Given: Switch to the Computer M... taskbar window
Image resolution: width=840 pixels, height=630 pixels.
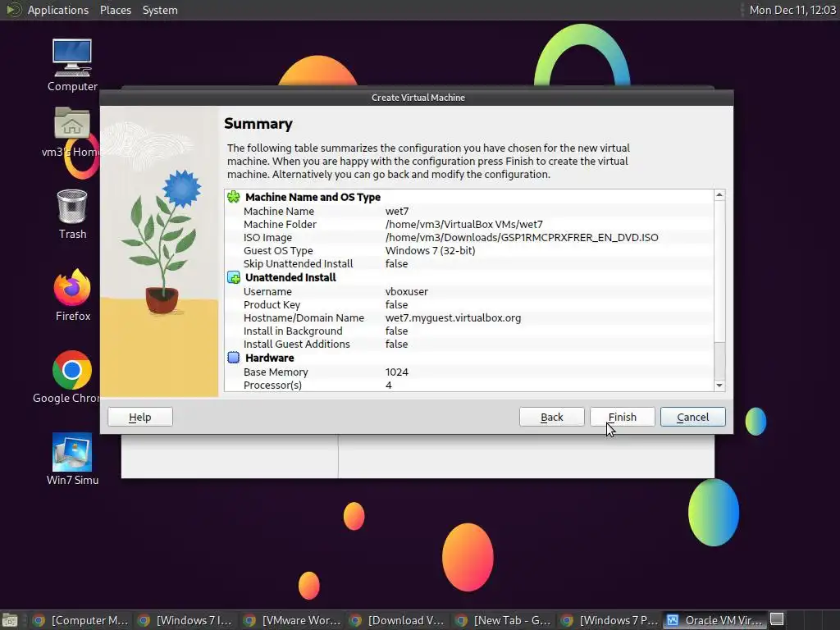Looking at the screenshot, I should tap(80, 620).
